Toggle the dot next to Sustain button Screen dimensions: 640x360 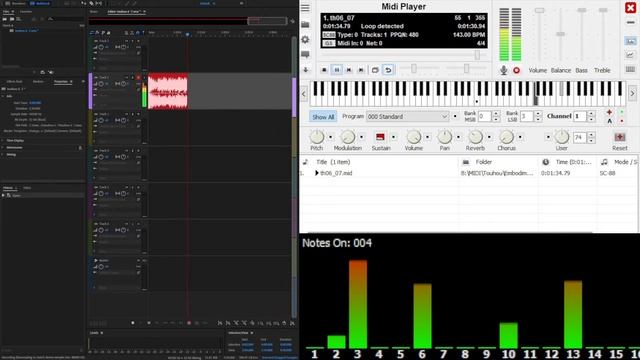click(x=393, y=137)
